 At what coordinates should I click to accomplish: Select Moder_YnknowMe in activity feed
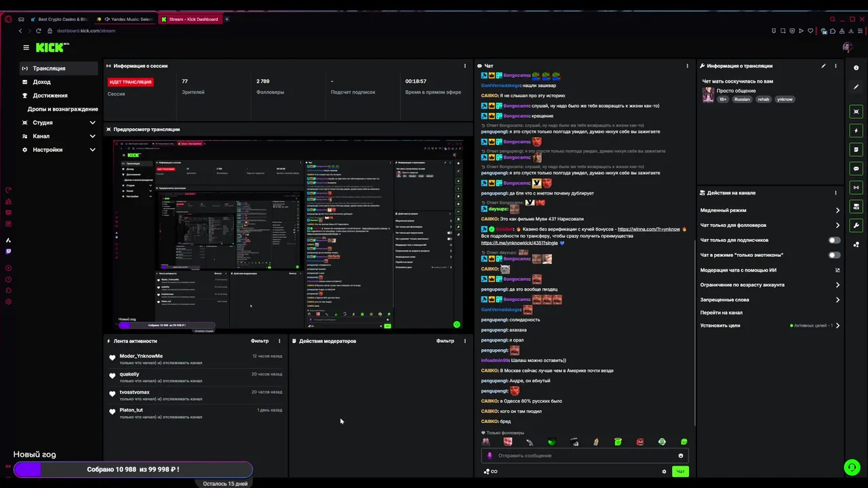click(x=141, y=356)
